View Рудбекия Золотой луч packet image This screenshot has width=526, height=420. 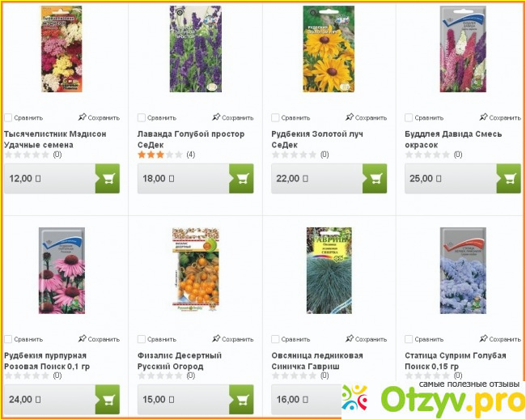329,49
